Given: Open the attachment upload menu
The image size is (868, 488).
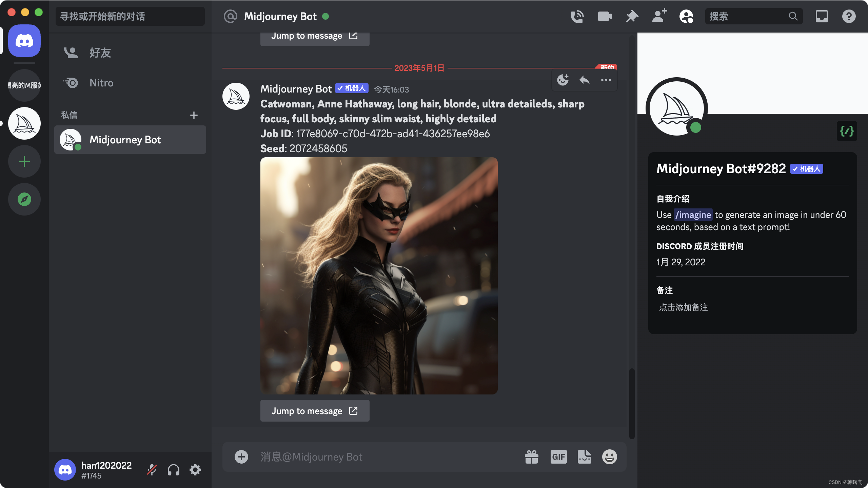Looking at the screenshot, I should point(241,457).
